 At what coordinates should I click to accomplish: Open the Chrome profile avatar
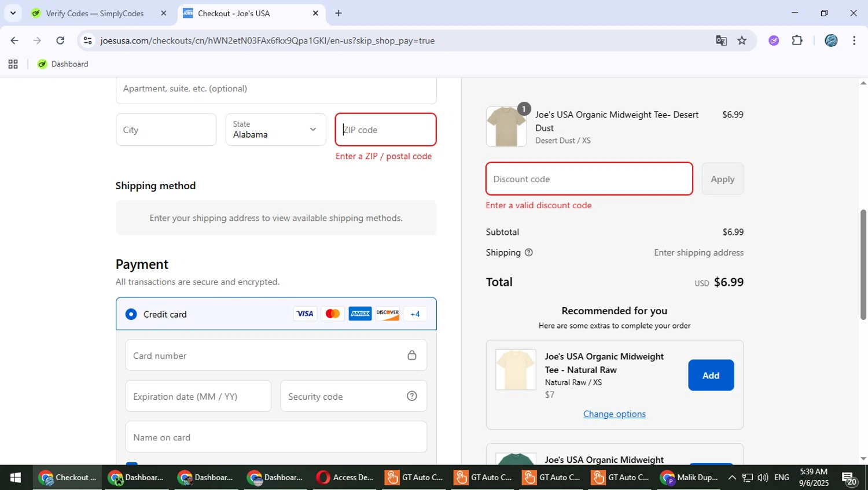pos(831,40)
